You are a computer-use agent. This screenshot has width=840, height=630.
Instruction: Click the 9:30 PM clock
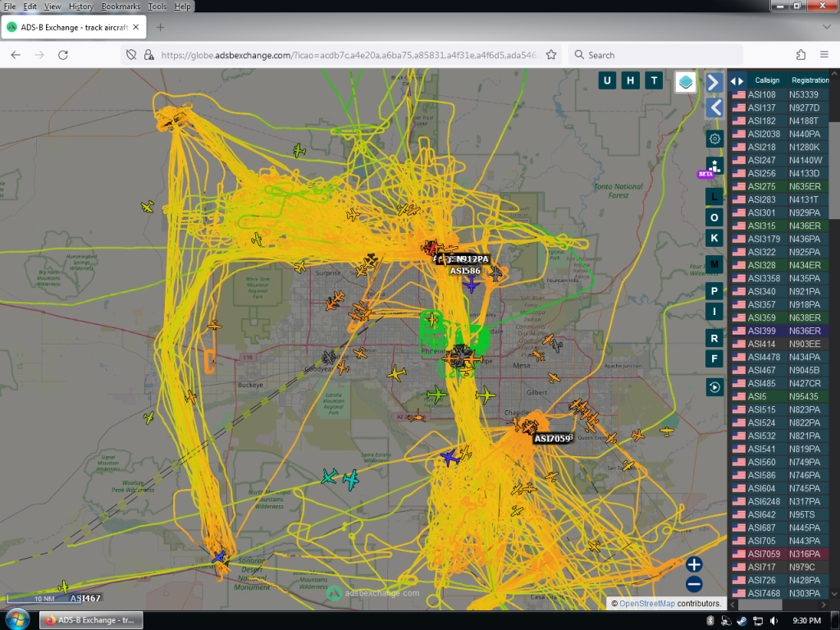coord(807,620)
